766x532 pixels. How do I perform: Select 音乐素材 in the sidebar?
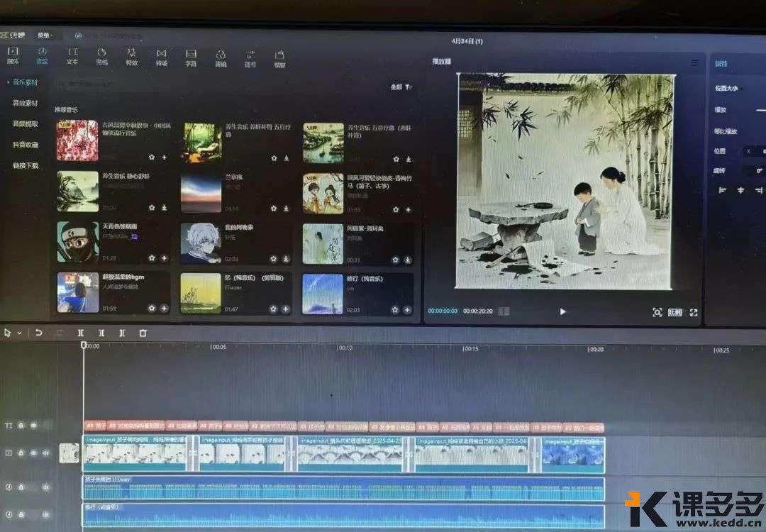coord(25,82)
